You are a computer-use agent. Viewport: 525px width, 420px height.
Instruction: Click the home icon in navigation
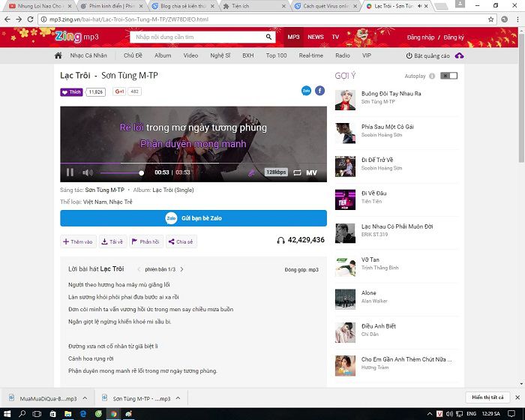58,55
